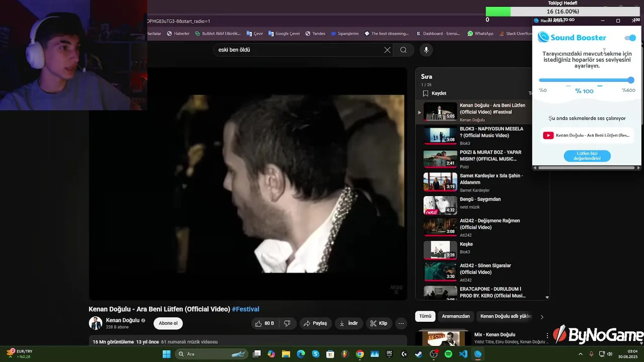Open the Siparişlerim bookmark
Image resolution: width=644 pixels, height=362 pixels.
(x=345, y=34)
